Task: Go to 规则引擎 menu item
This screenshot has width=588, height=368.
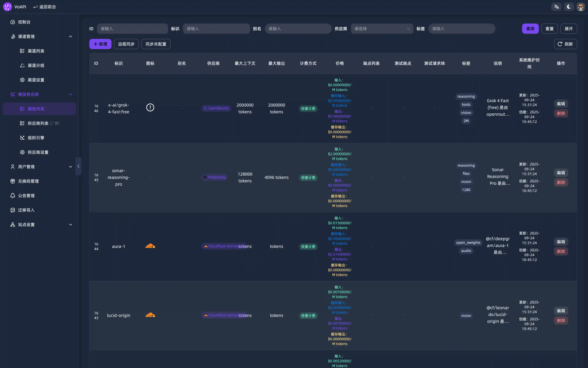Action: click(36, 138)
